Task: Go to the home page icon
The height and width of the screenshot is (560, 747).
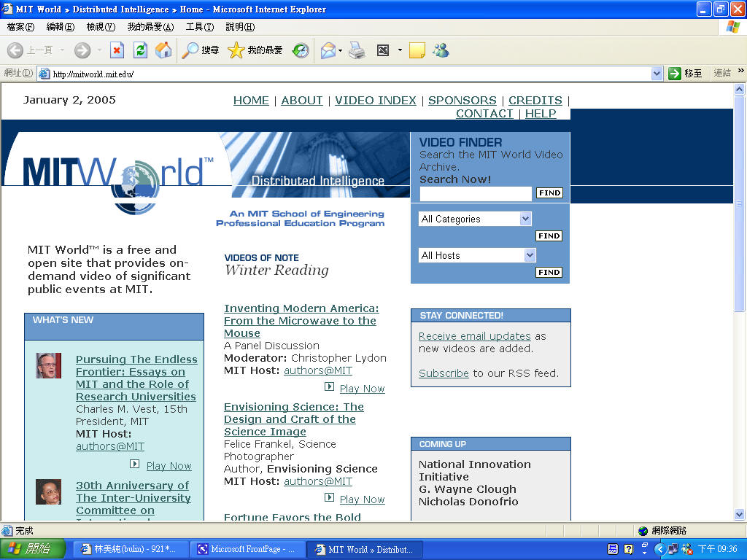Action: 163,50
